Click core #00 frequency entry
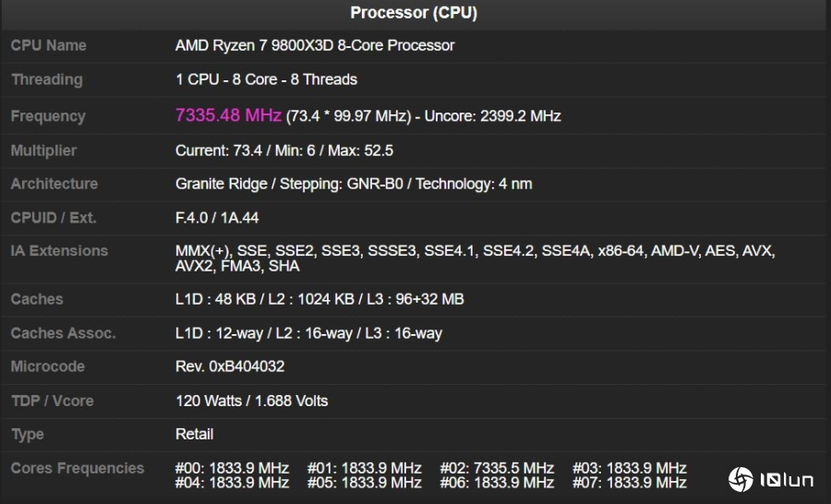The height and width of the screenshot is (504, 831). (232, 468)
